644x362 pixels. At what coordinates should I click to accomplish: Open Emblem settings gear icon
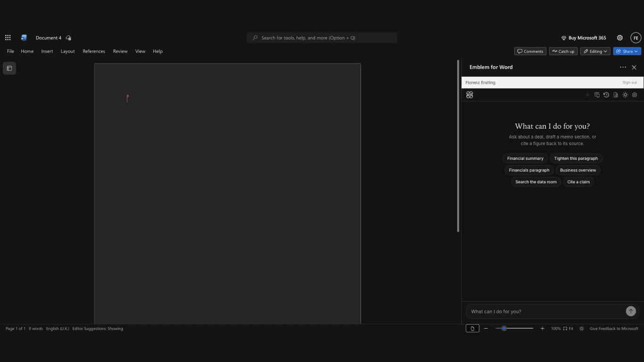click(x=635, y=95)
